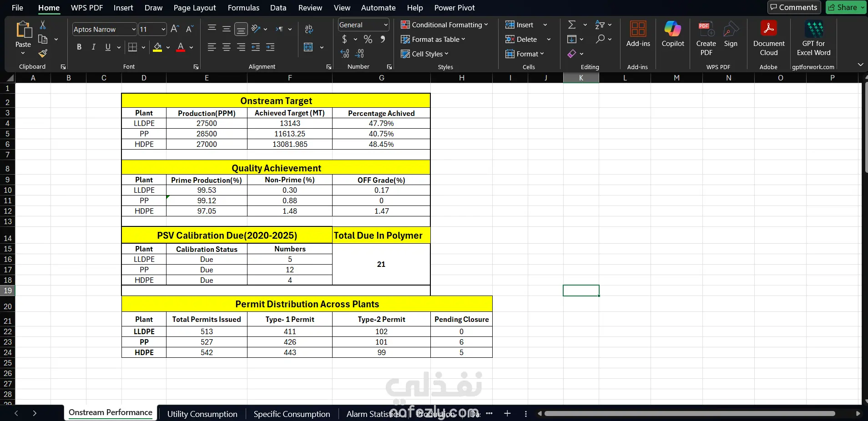Open the font name dropdown
The height and width of the screenshot is (421, 868).
tap(134, 30)
